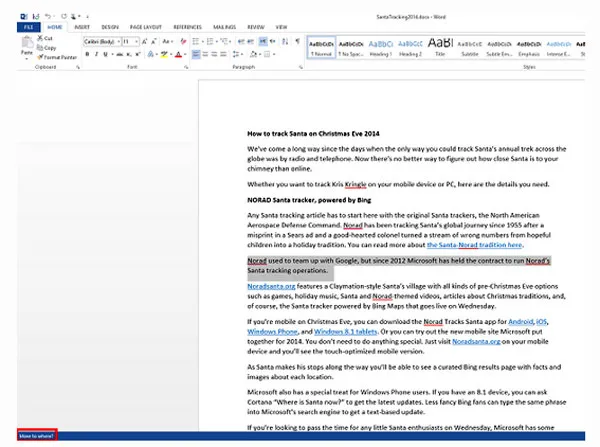Toggle italic formatting
Screen dimensions: 600x447
point(96,54)
